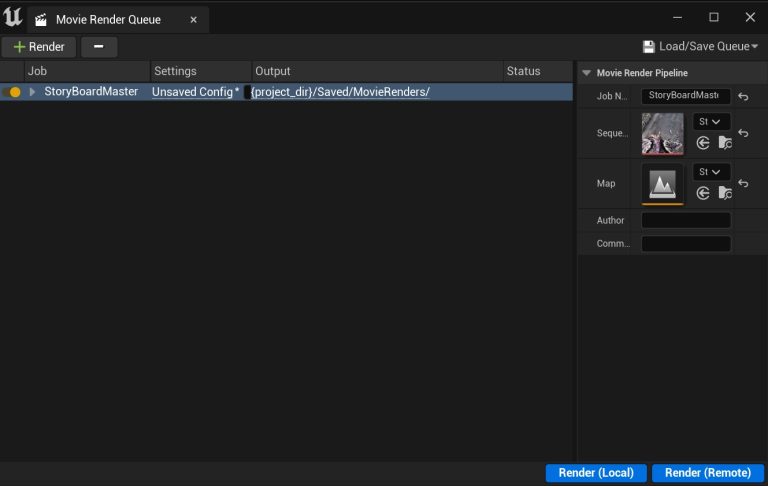Image resolution: width=768 pixels, height=486 pixels.
Task: Open the Sequence asset picker dropdown
Action: click(x=711, y=122)
